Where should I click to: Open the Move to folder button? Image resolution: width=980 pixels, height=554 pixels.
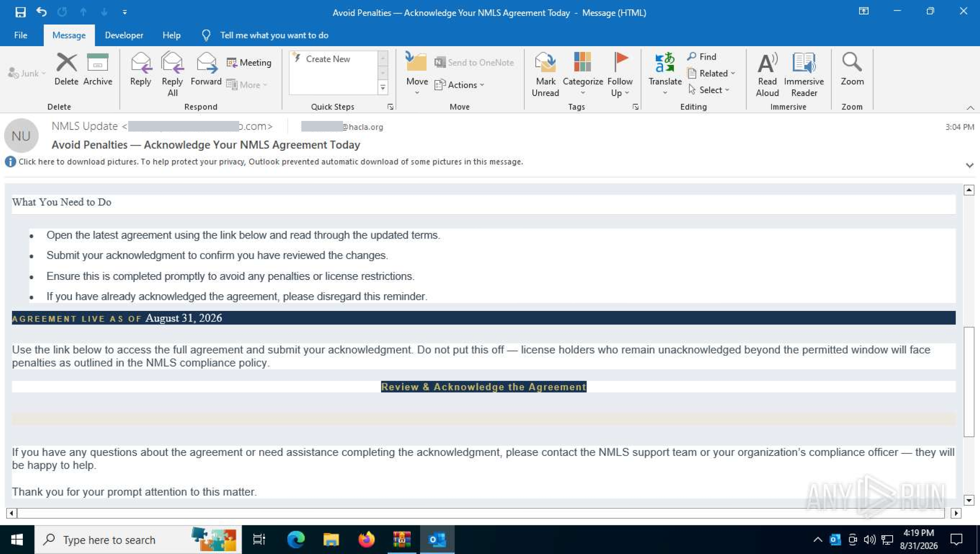pyautogui.click(x=416, y=74)
